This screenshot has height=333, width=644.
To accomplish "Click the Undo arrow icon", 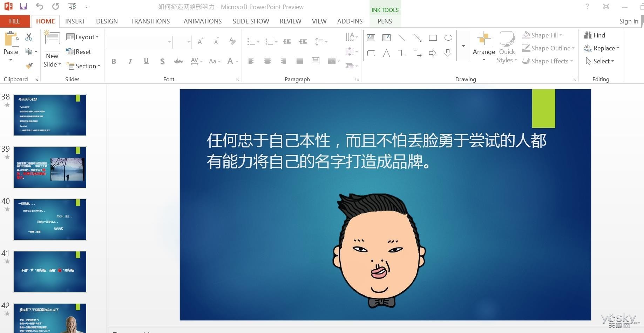I will coord(39,6).
